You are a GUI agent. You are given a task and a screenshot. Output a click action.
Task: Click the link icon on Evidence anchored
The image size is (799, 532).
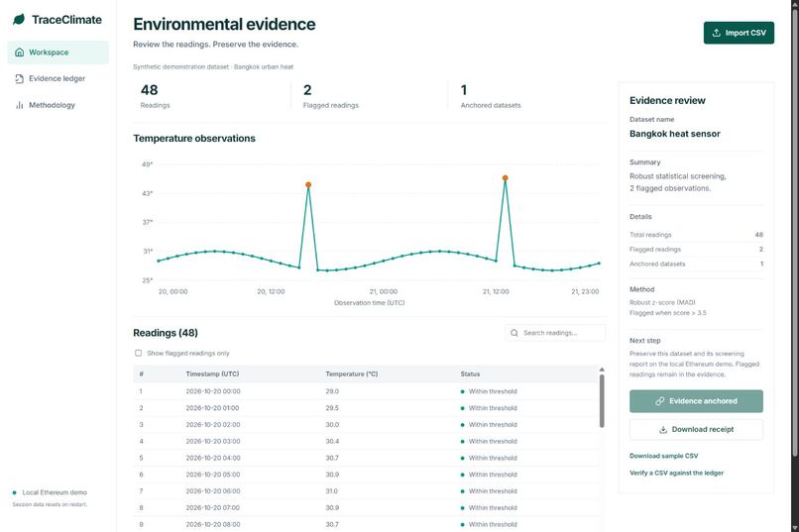[659, 401]
